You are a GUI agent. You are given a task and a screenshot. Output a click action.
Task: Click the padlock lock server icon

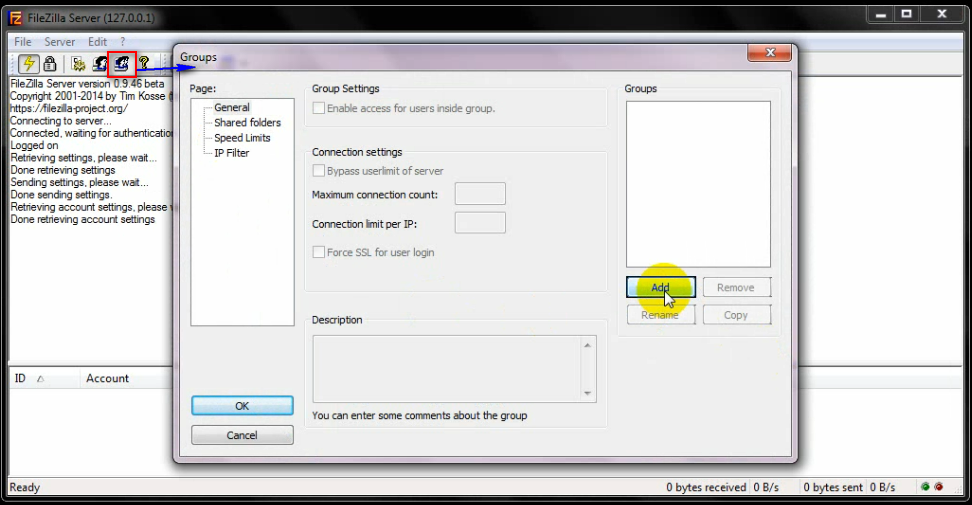coord(50,63)
